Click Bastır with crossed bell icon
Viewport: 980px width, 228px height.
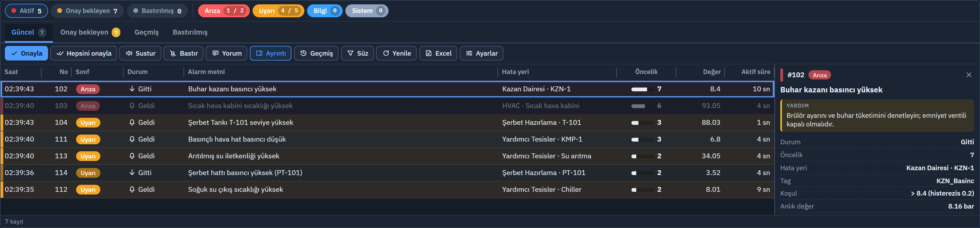(x=183, y=53)
